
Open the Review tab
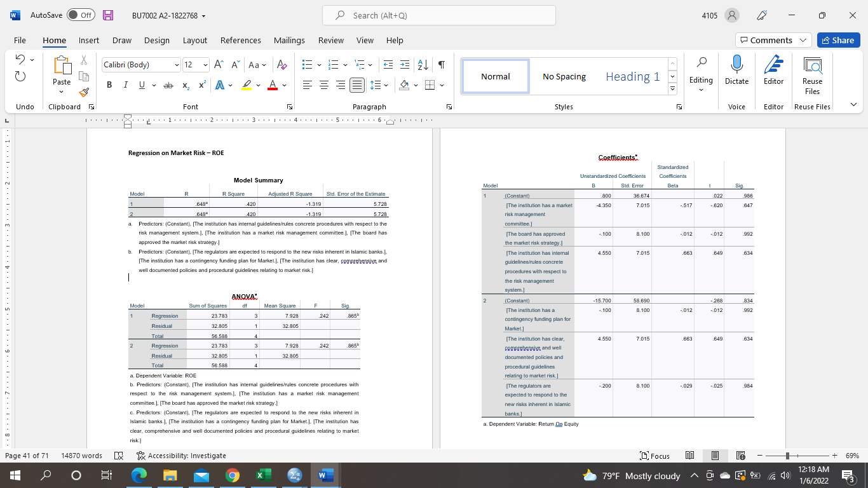tap(331, 40)
